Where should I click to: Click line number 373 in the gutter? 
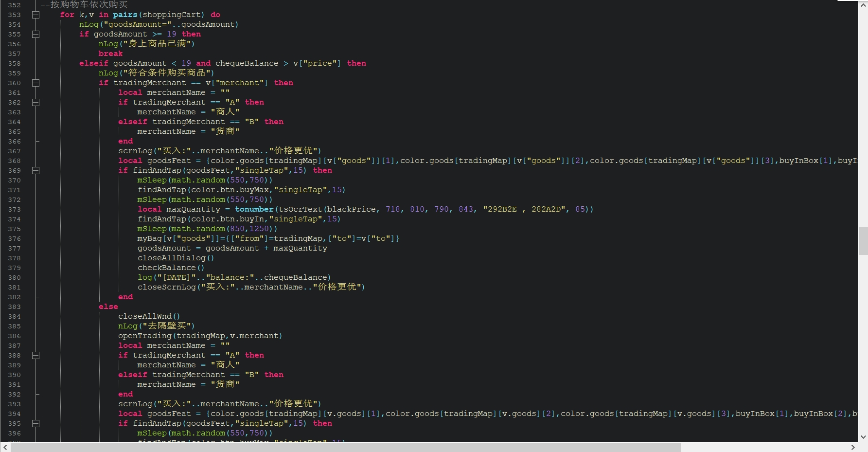click(x=14, y=210)
